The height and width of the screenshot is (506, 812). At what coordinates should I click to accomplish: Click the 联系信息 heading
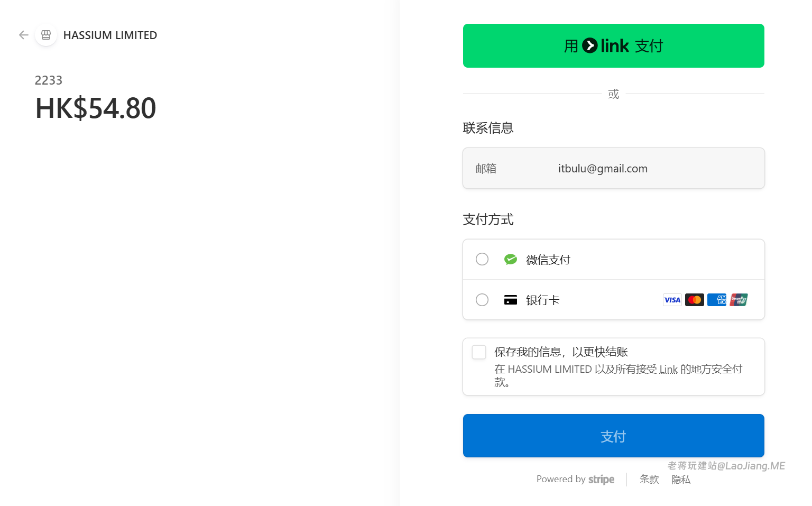coord(488,128)
